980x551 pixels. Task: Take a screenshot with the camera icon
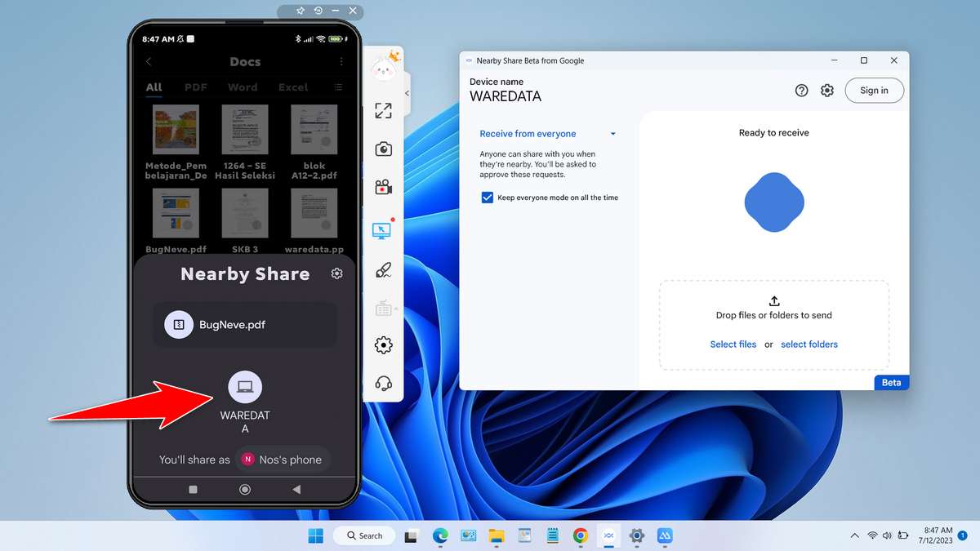tap(383, 149)
